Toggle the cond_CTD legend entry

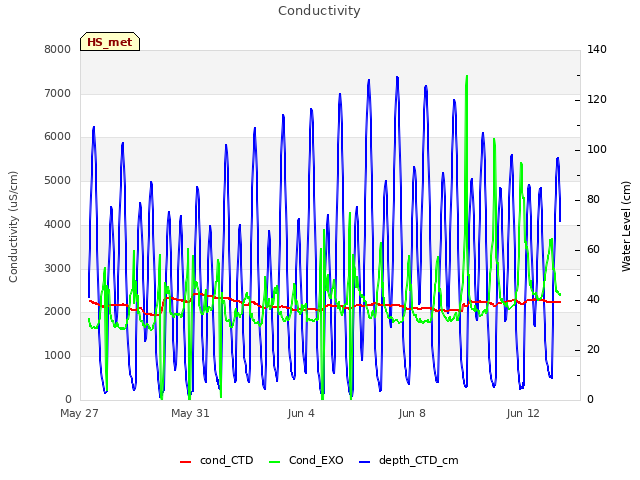coord(217,460)
